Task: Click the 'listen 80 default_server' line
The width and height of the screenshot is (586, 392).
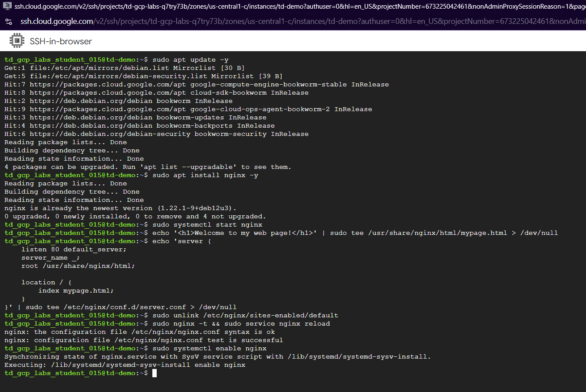Action: coord(74,250)
